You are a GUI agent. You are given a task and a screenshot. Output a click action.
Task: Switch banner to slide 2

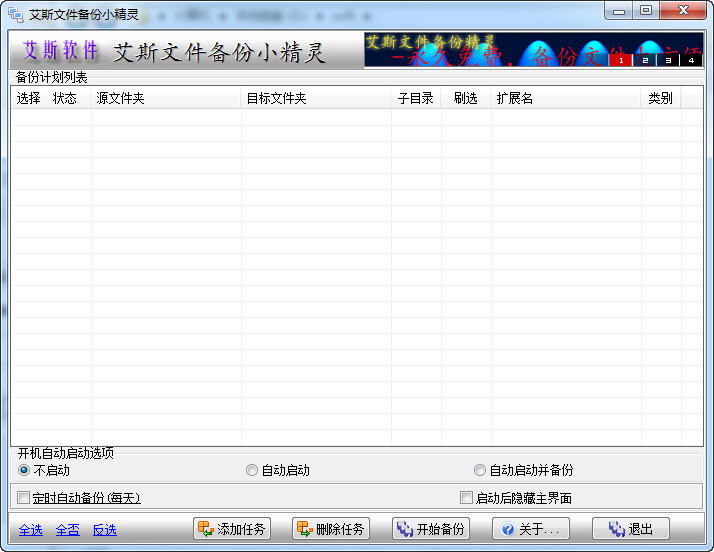[x=645, y=60]
